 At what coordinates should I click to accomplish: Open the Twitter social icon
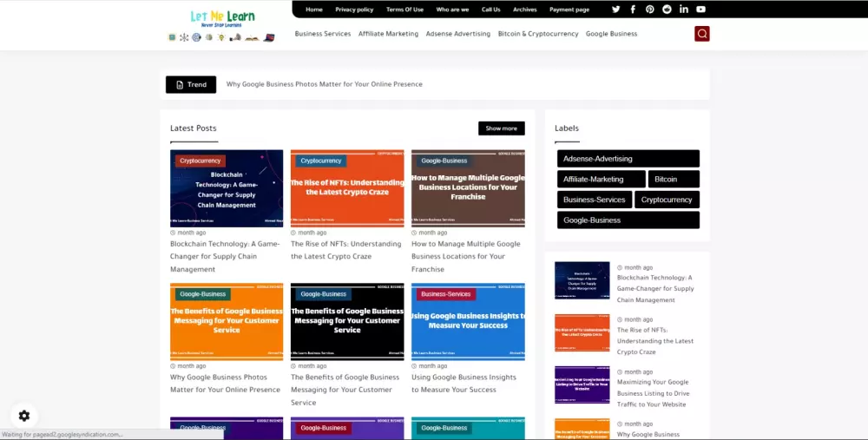(x=615, y=10)
